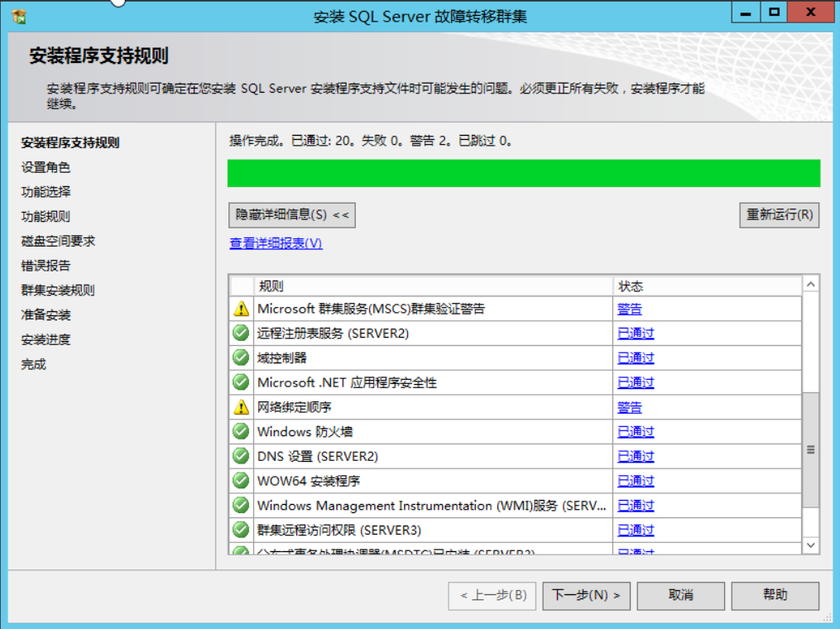Image resolution: width=840 pixels, height=629 pixels.
Task: Click the 操作完成 status summary text
Action: coord(371,141)
